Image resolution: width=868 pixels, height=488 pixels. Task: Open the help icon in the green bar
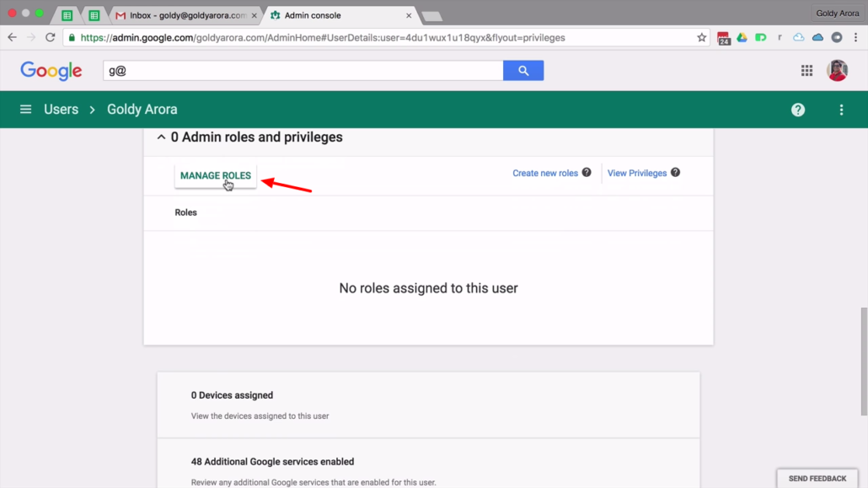pyautogui.click(x=798, y=110)
